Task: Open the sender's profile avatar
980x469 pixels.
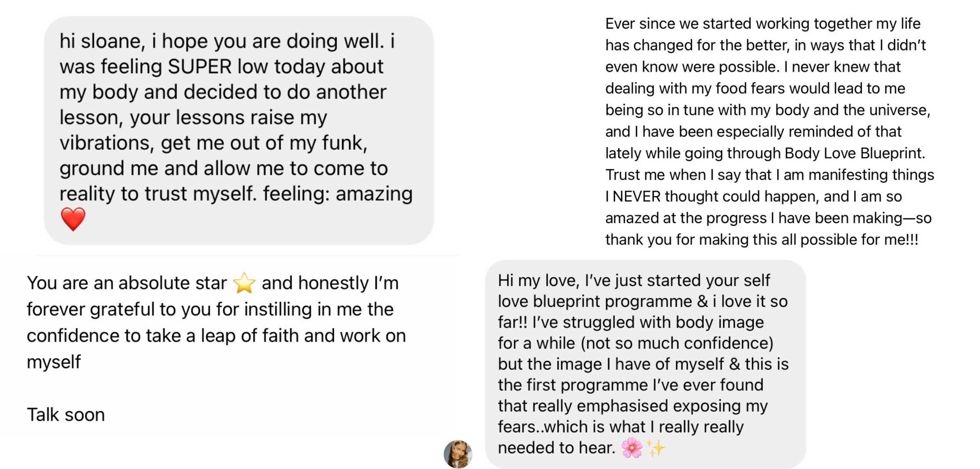Action: [458, 454]
